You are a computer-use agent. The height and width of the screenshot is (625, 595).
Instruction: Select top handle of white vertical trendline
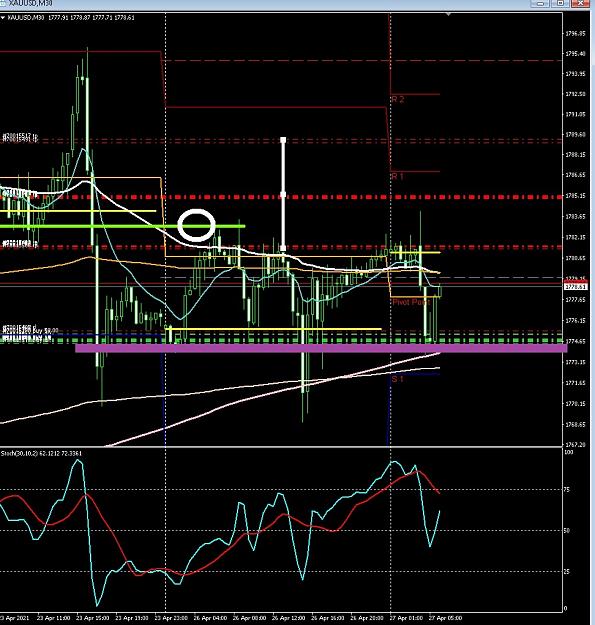click(x=283, y=140)
